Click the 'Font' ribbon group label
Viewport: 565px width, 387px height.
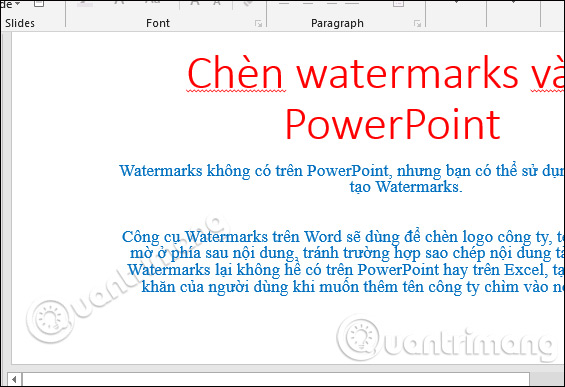158,23
